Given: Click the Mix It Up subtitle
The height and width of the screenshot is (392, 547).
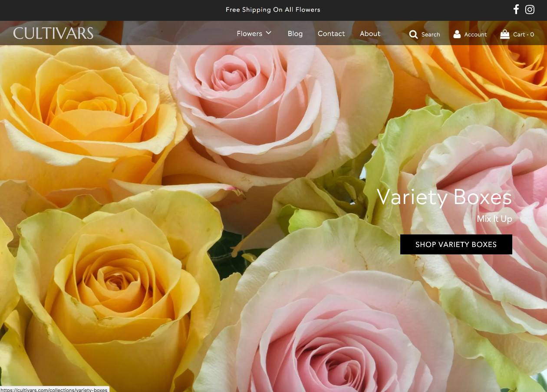Looking at the screenshot, I should (x=494, y=219).
